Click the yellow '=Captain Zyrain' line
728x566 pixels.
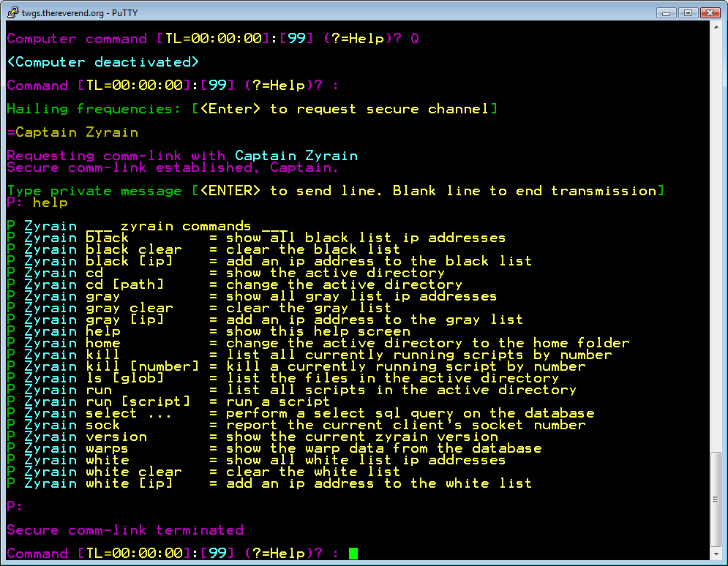[72, 132]
